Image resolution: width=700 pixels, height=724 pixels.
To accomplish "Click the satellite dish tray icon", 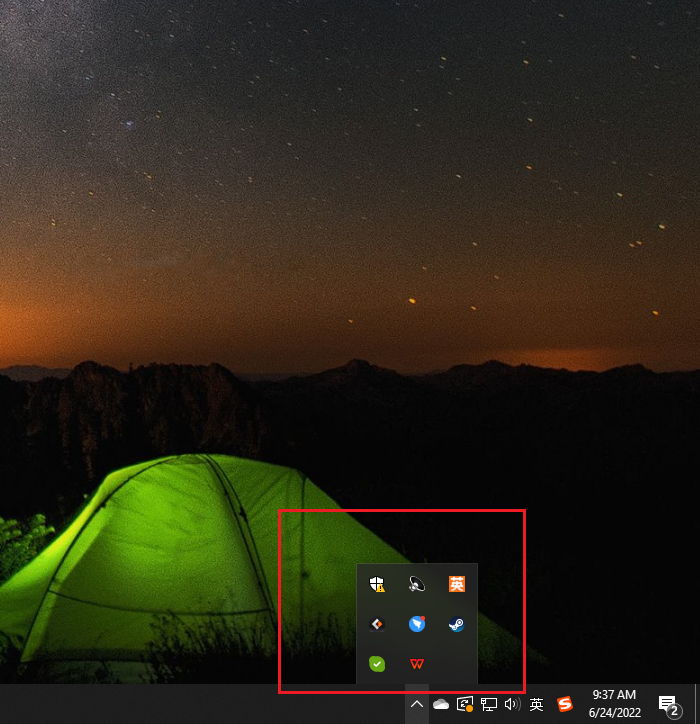I will pyautogui.click(x=417, y=585).
